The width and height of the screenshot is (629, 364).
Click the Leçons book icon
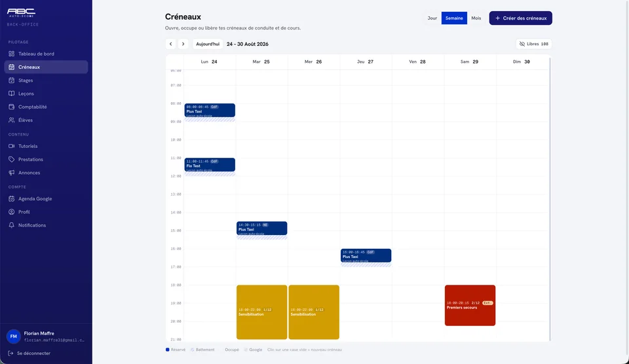[12, 94]
